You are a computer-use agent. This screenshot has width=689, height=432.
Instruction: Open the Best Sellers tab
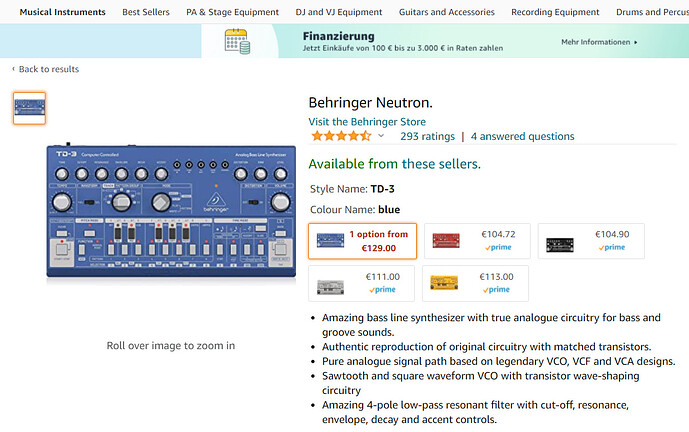[x=145, y=12]
